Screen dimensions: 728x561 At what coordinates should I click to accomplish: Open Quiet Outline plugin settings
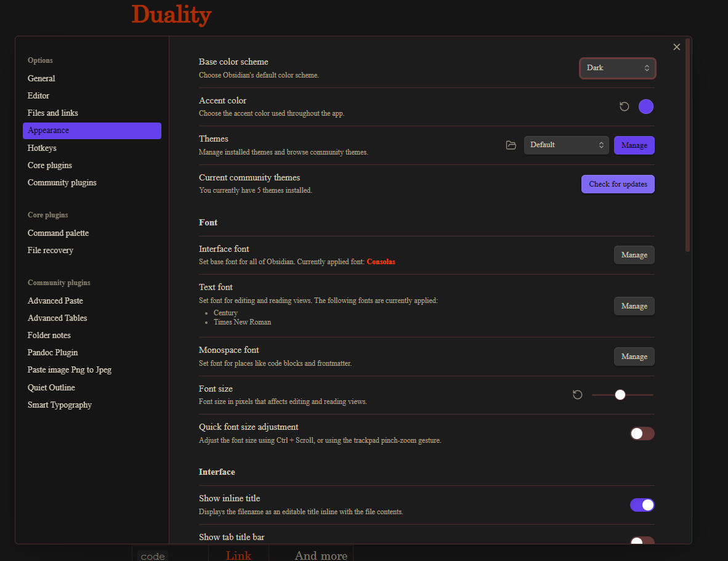(x=92, y=387)
